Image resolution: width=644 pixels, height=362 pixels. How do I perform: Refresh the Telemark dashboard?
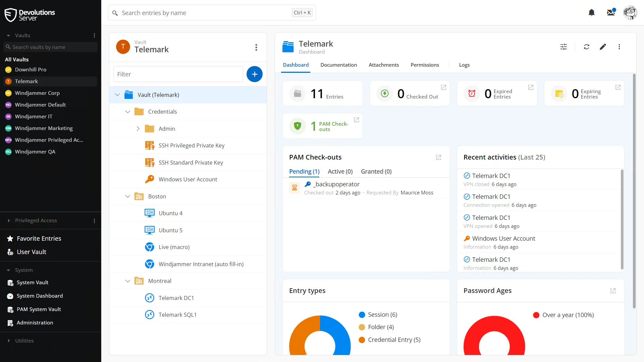pyautogui.click(x=587, y=47)
